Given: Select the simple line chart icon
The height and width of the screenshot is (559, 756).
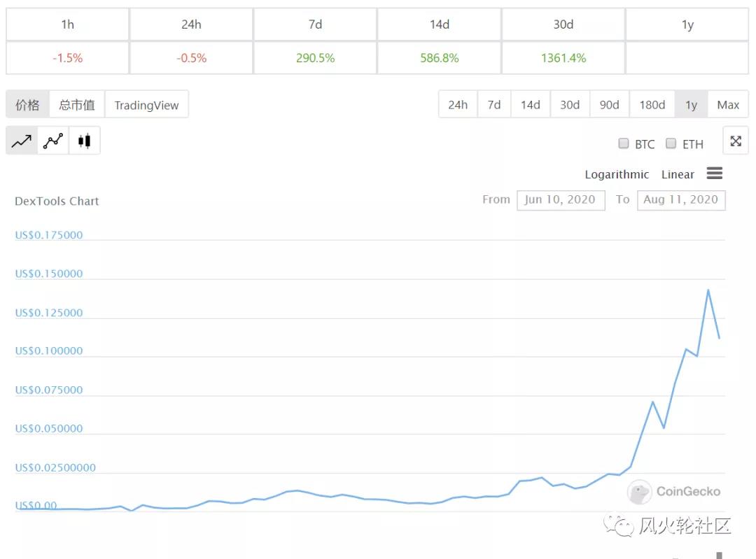Looking at the screenshot, I should (x=22, y=141).
